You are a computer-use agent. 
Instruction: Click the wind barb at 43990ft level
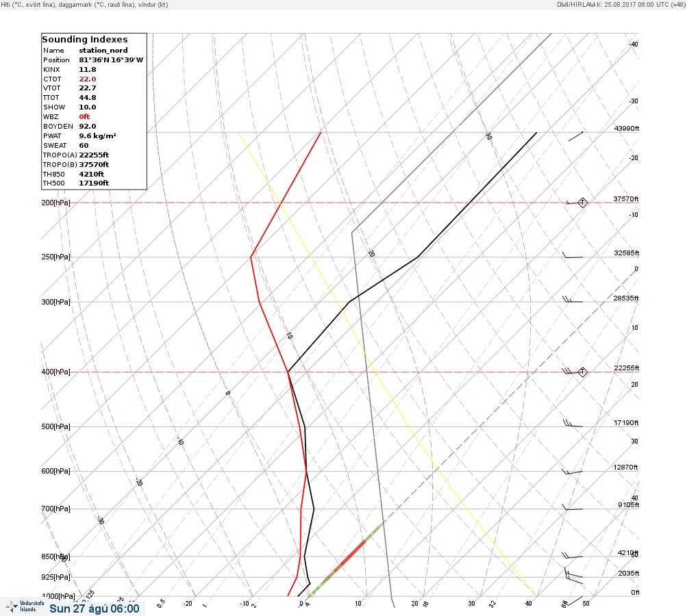click(576, 136)
